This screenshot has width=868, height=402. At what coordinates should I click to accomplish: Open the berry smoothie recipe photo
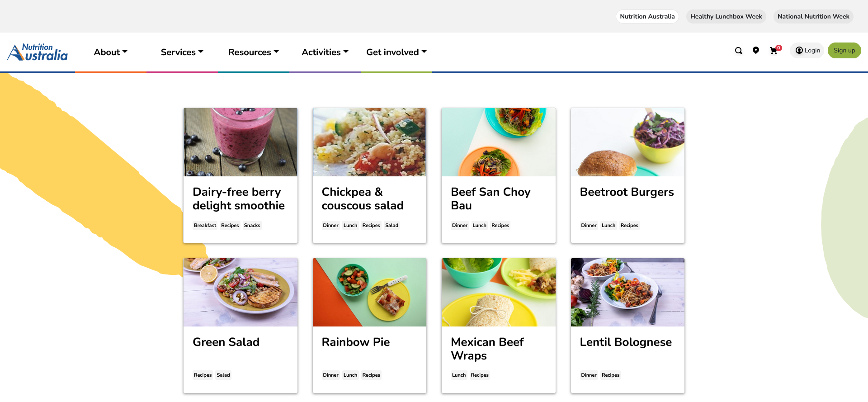click(240, 142)
